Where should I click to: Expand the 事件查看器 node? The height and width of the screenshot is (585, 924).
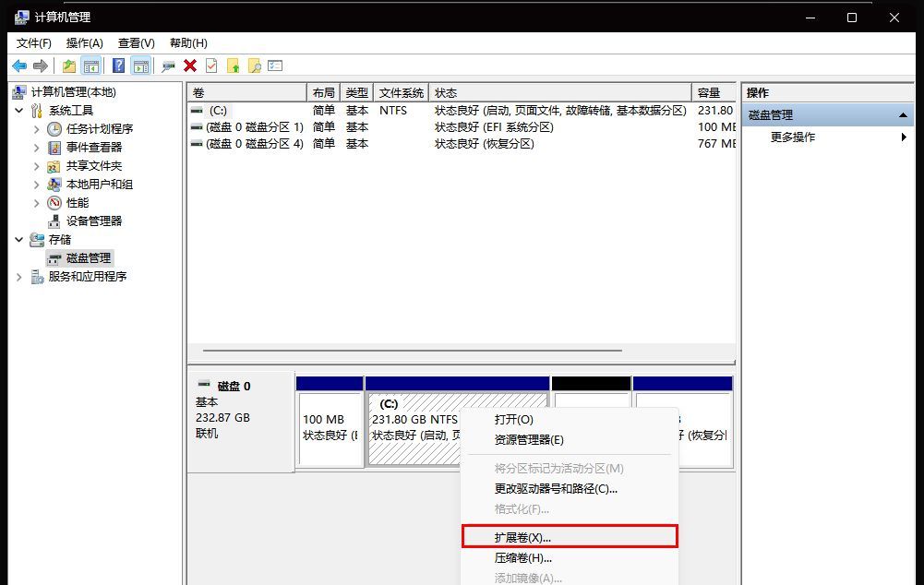[37, 148]
